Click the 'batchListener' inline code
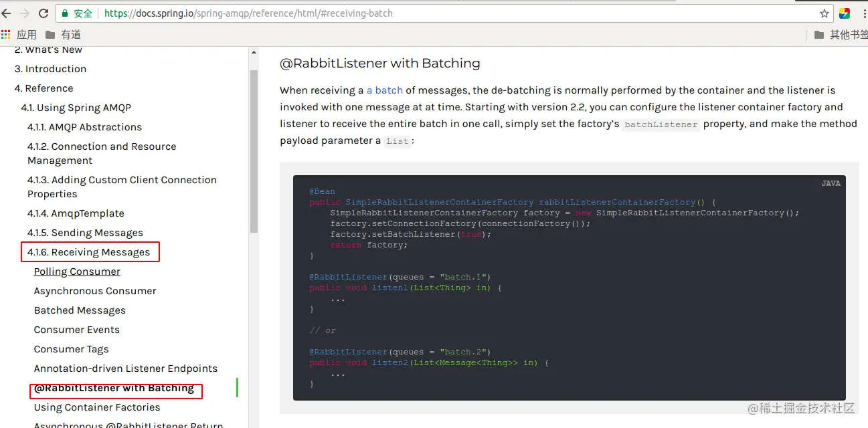The height and width of the screenshot is (428, 868). pyautogui.click(x=661, y=124)
